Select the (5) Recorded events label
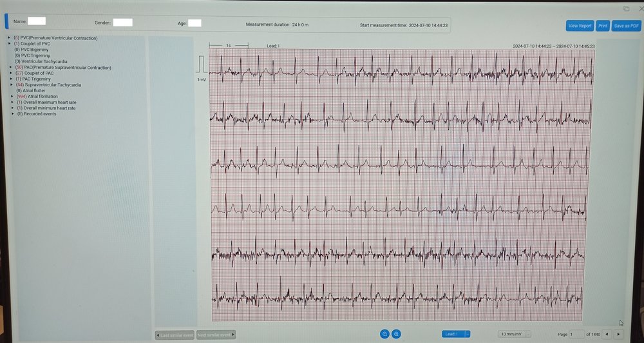Screen dimensions: 644x343 37,113
